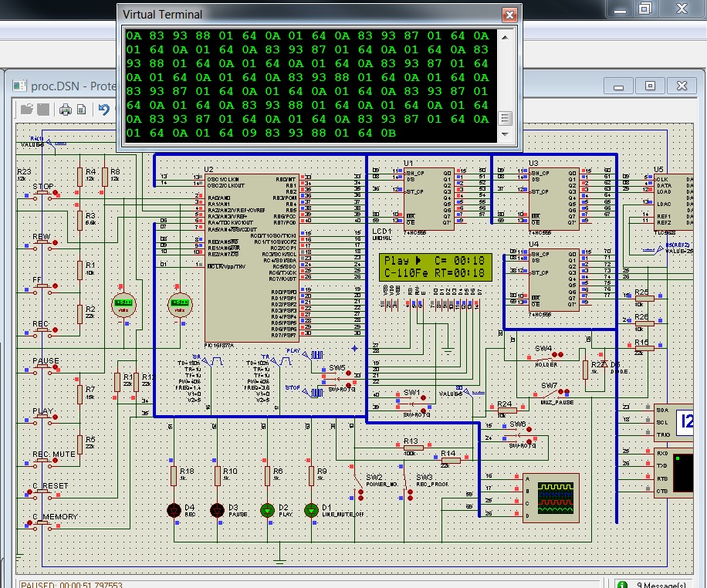Image resolution: width=707 pixels, height=588 pixels.
Task: Select the virtual terminal component with RXD pin
Action: pos(673,473)
